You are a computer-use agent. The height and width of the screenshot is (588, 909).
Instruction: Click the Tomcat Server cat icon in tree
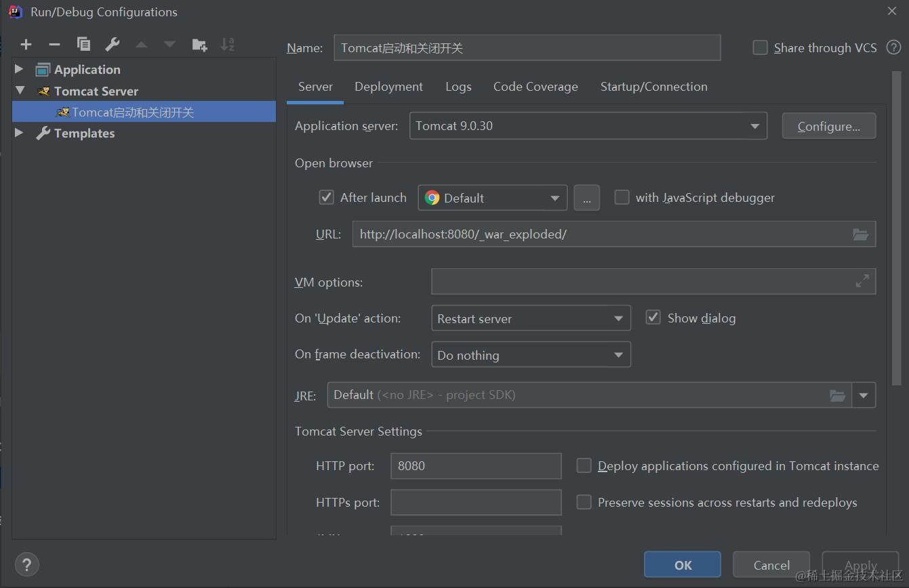coord(43,91)
